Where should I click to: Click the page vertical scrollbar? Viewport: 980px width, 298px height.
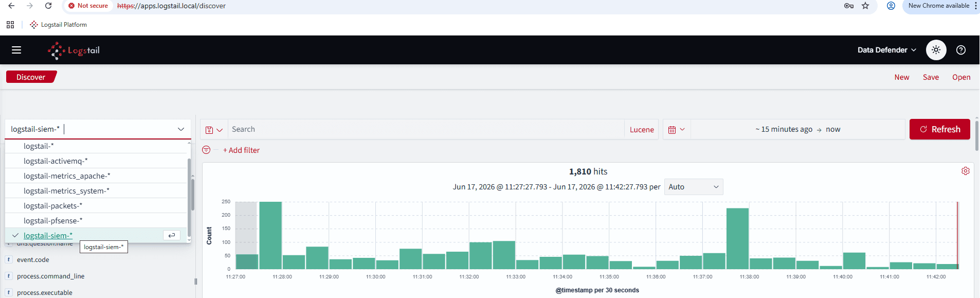click(976, 136)
